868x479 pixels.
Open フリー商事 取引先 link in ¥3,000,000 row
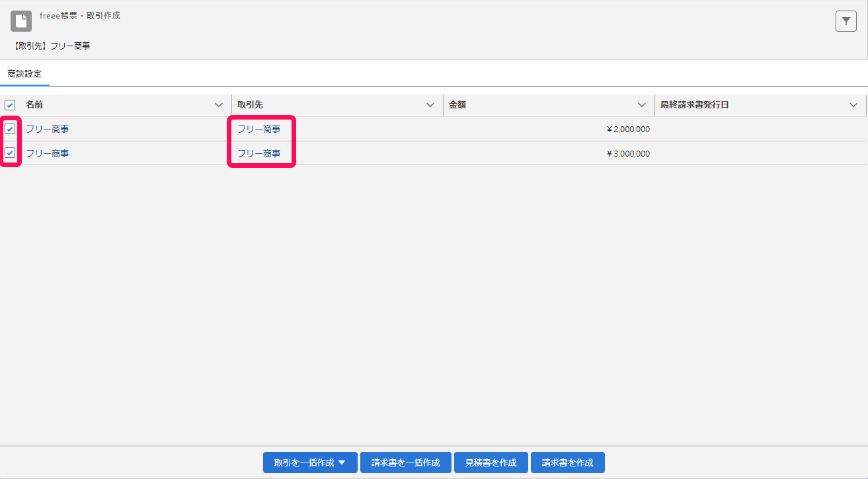[x=259, y=153]
